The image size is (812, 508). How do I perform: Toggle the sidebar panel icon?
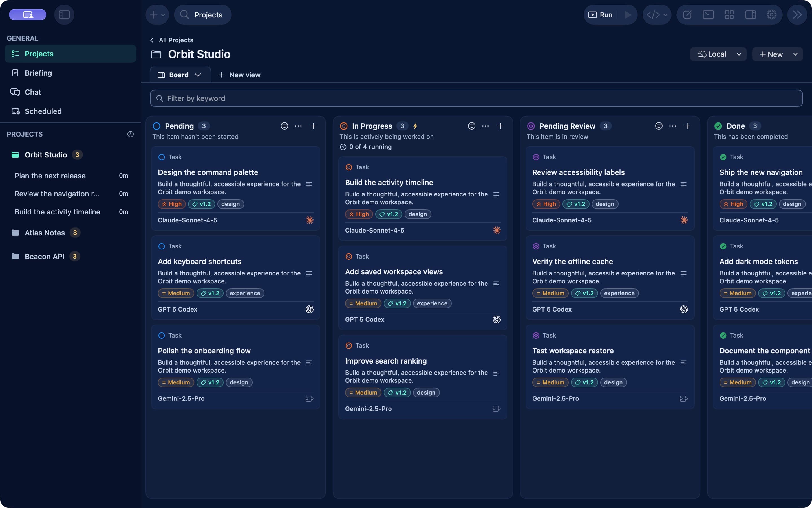pos(64,15)
